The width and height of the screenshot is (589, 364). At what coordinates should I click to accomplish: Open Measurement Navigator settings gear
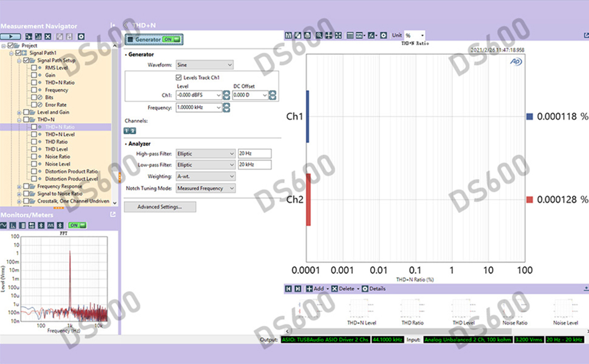click(x=81, y=36)
